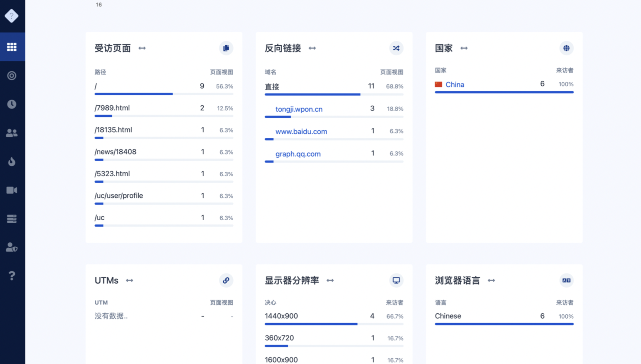Click the 反向链接 card title
The image size is (641, 364).
pos(283,48)
